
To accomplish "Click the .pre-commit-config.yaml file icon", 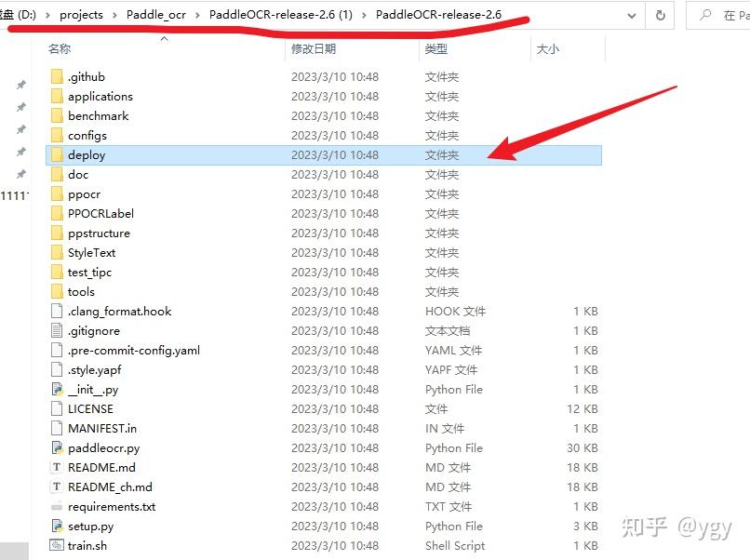I will tap(57, 350).
